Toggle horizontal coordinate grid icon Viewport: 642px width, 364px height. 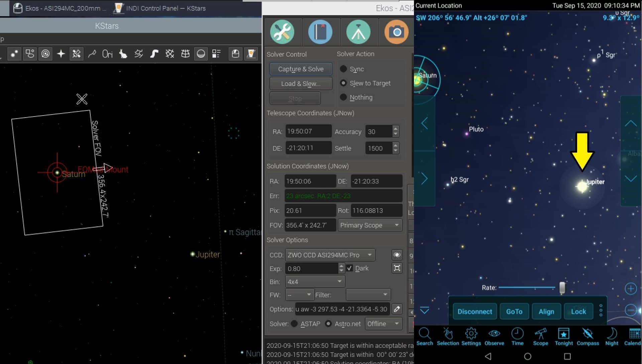click(185, 54)
